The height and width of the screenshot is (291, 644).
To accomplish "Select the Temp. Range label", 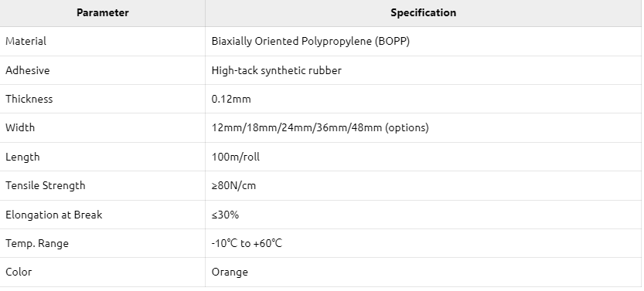I will point(37,243).
